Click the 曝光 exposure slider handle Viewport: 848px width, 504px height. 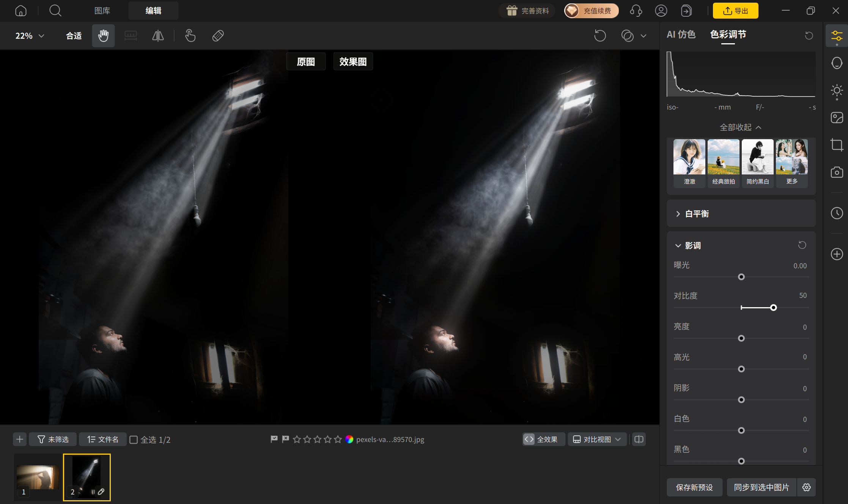(x=741, y=277)
